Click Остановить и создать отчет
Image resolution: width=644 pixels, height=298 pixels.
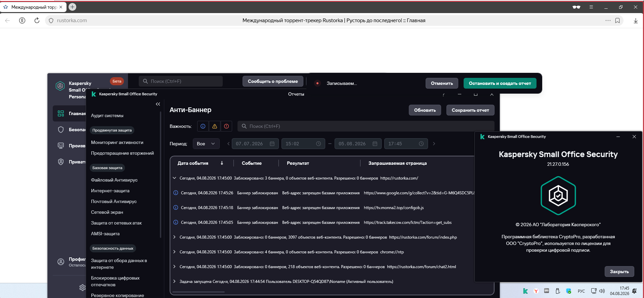(x=500, y=83)
